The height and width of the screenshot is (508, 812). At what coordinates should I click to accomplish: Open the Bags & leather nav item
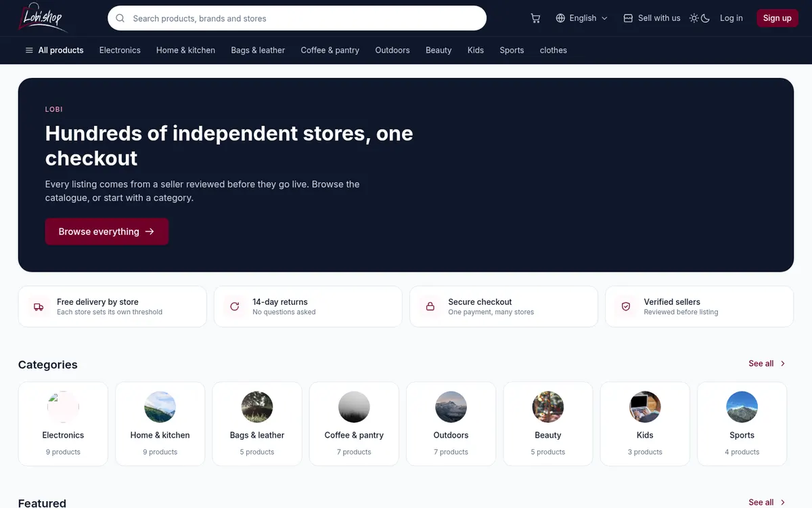point(258,50)
